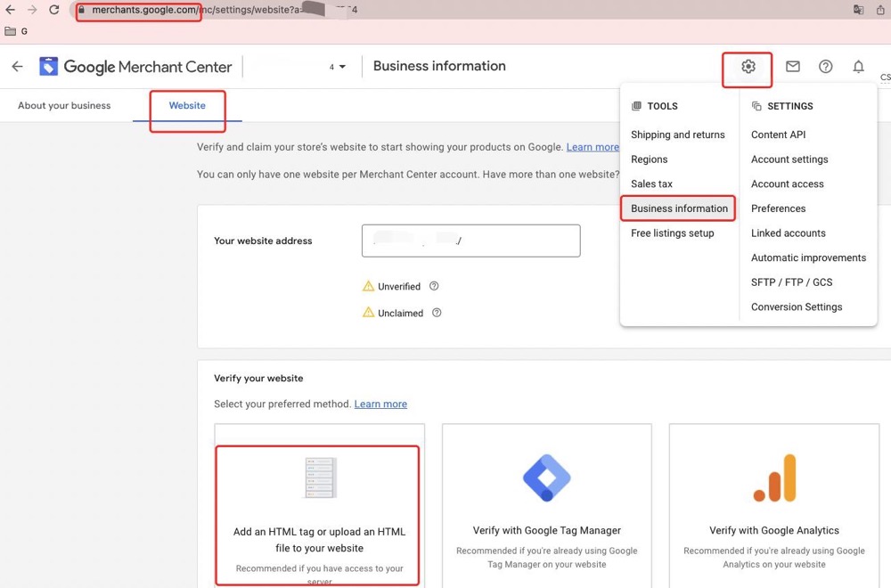This screenshot has width=891, height=588.
Task: Click Learn more link under Verify your website
Action: click(380, 404)
